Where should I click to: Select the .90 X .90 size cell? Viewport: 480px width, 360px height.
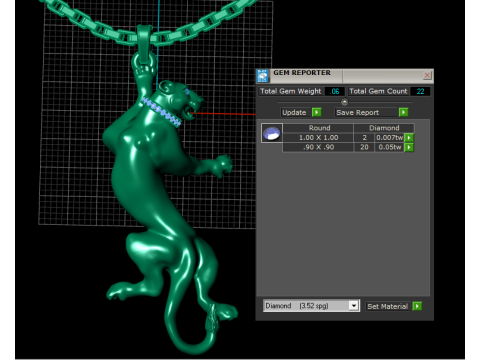click(x=318, y=147)
